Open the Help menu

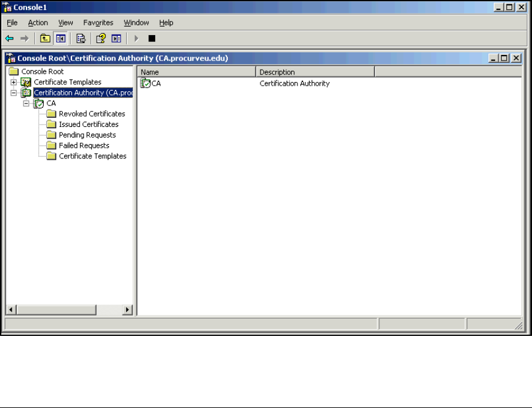point(166,23)
